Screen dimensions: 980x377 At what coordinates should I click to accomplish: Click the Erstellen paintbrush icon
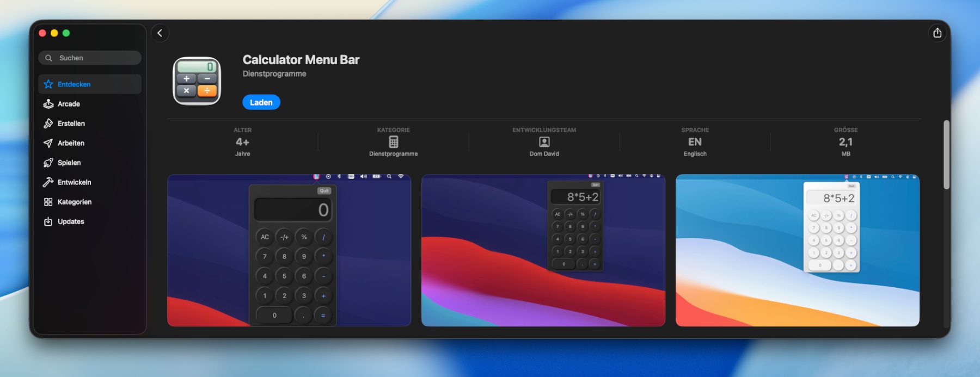[48, 123]
